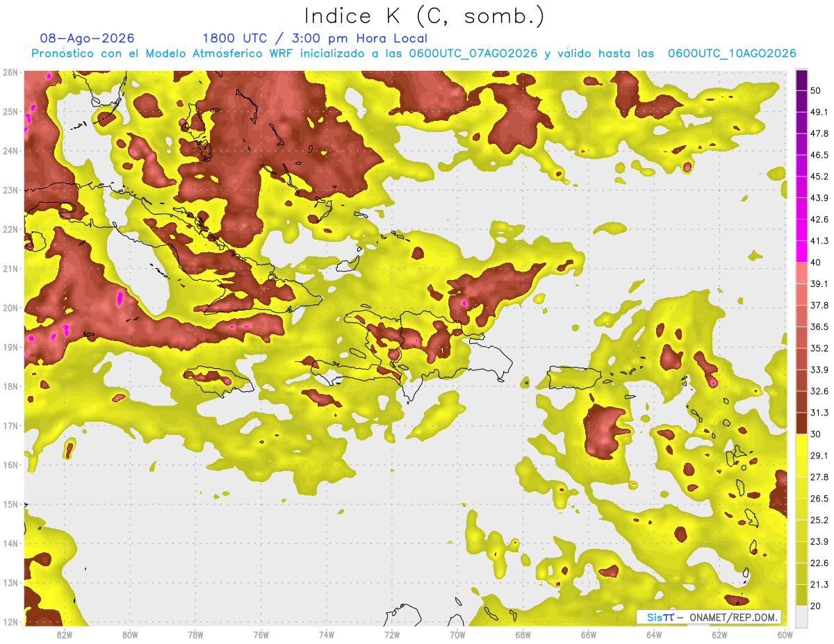The height and width of the screenshot is (644, 834).
Task: Click the SisTT - ONAMET/REP.DOM. credit label
Action: pos(709,617)
